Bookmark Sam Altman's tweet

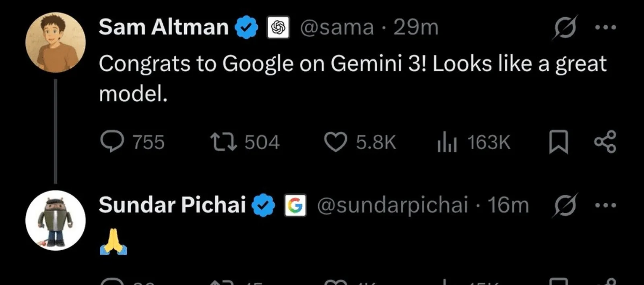pyautogui.click(x=559, y=142)
